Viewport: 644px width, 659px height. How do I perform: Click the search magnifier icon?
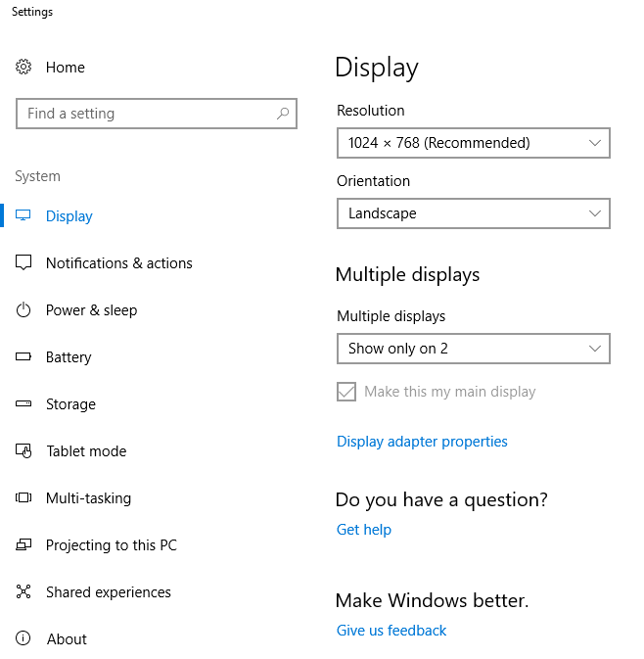coord(283,114)
